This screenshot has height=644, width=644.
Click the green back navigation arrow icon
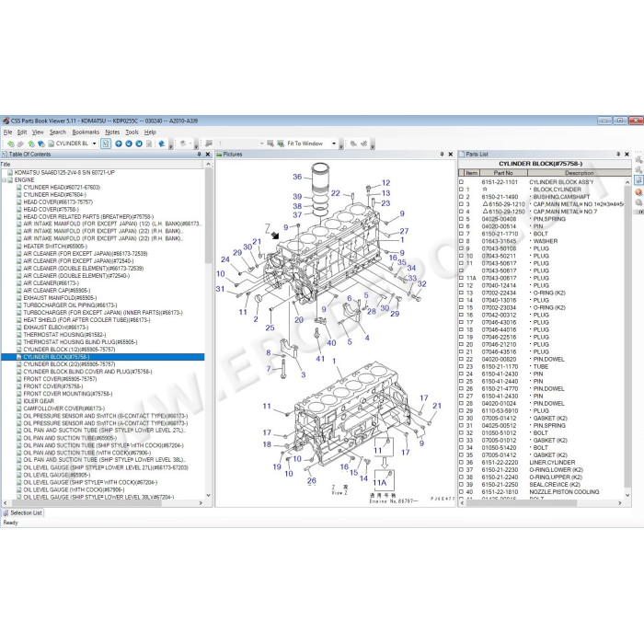(11, 144)
